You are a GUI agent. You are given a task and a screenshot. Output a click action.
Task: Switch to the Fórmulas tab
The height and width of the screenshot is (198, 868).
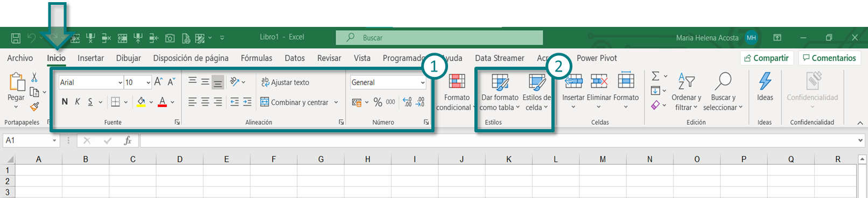click(x=256, y=58)
